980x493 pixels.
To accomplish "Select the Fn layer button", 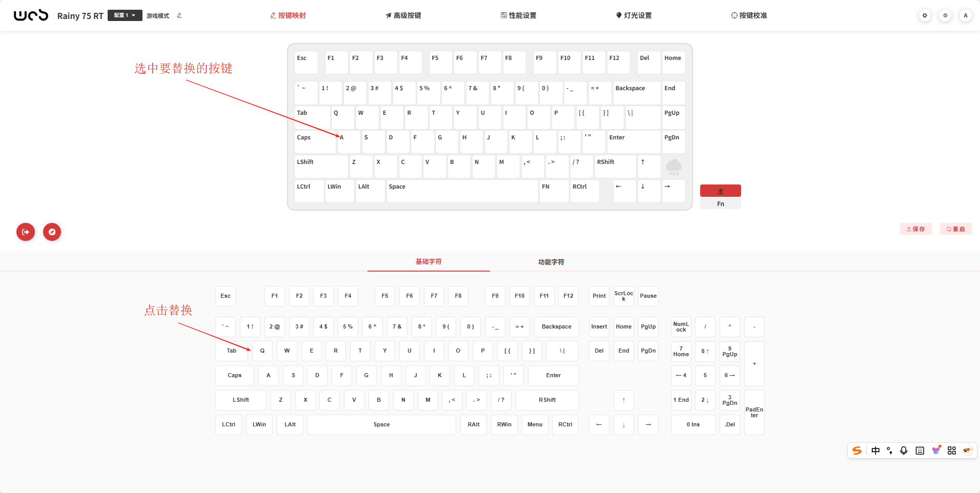I will 721,203.
